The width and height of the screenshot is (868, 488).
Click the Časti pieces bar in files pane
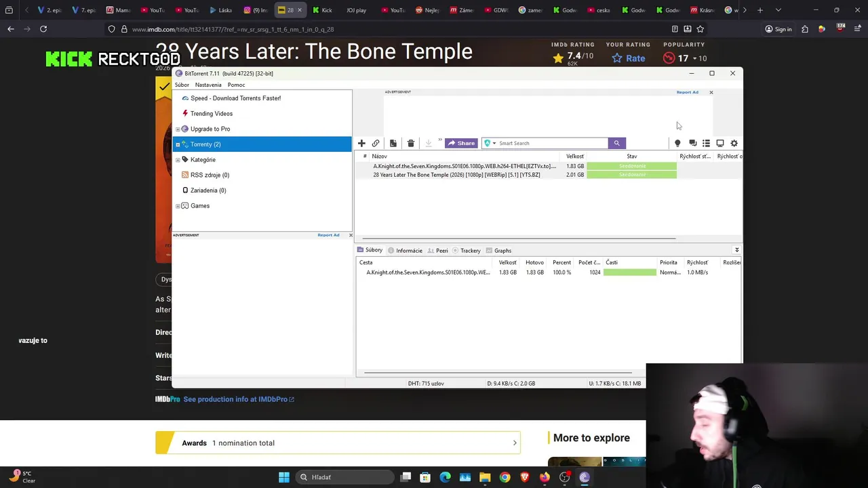pyautogui.click(x=629, y=272)
